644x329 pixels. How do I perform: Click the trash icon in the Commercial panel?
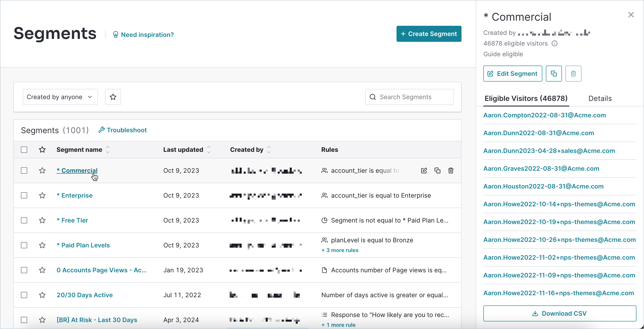pos(573,73)
